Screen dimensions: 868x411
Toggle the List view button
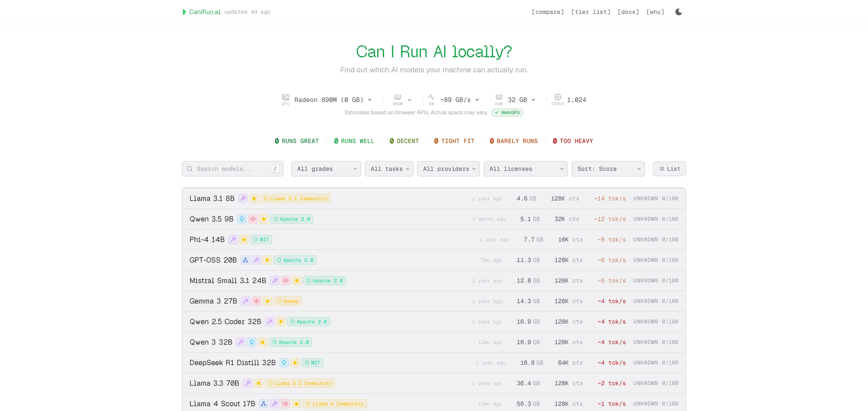tap(669, 169)
